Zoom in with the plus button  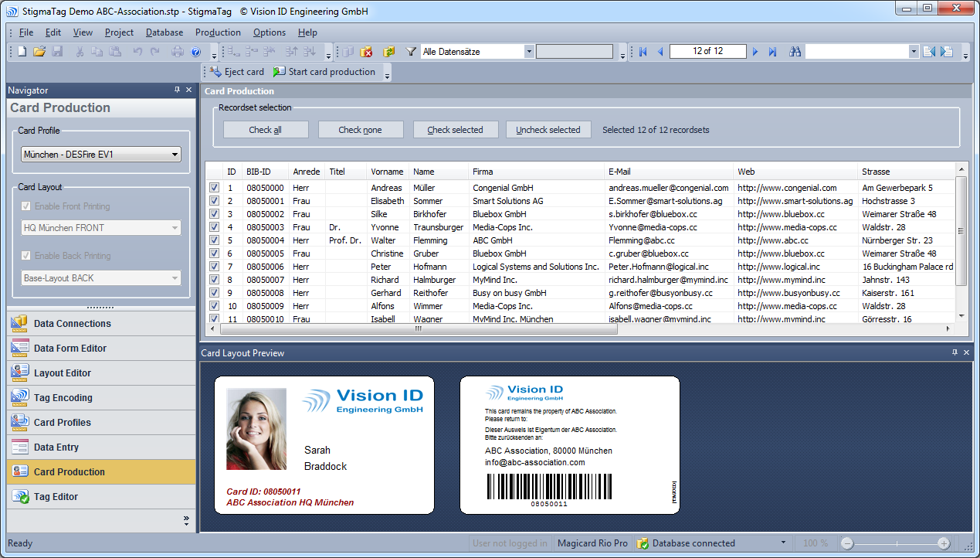[944, 543]
